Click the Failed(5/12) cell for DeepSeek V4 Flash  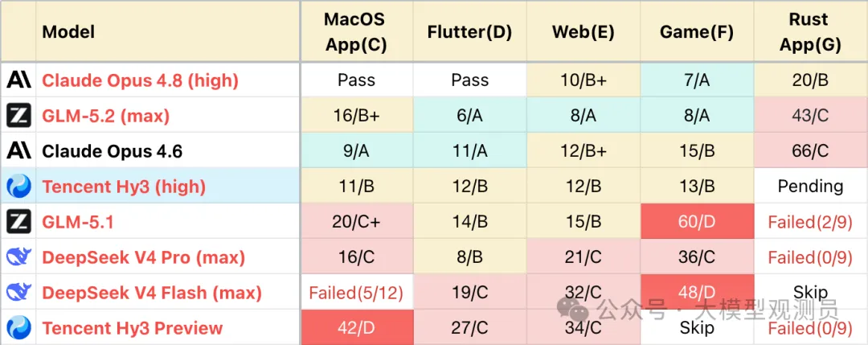click(x=357, y=293)
